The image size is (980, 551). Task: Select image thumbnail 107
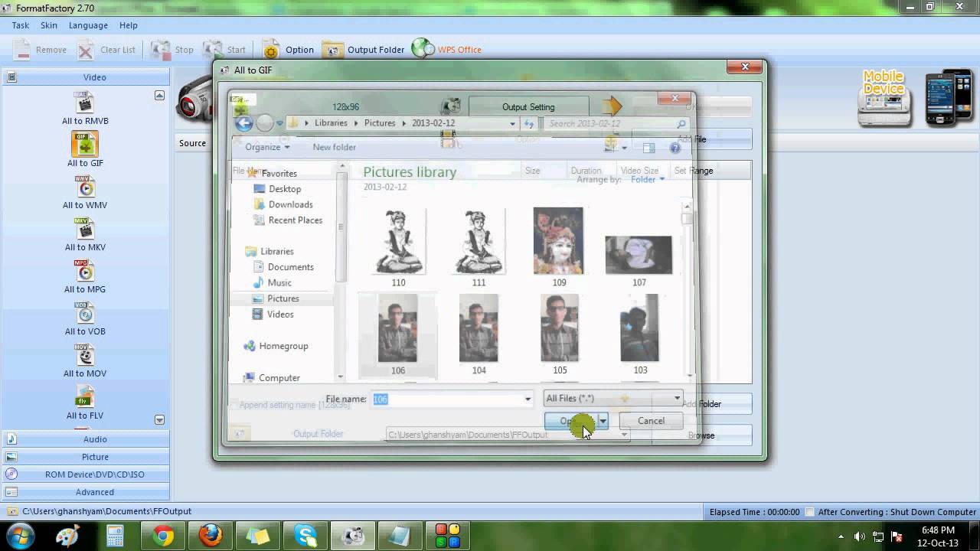click(x=639, y=260)
